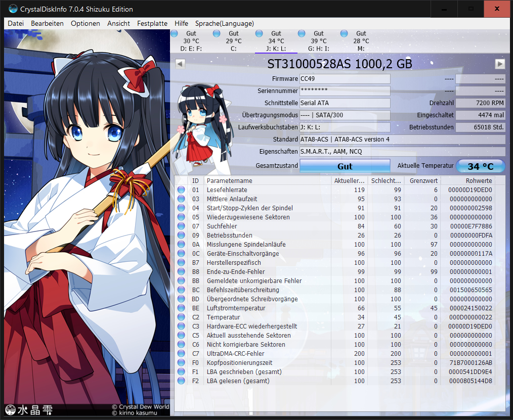513x420 pixels.
Task: Click status orb of LBA gelesen (gesamt)
Action: [x=181, y=381]
